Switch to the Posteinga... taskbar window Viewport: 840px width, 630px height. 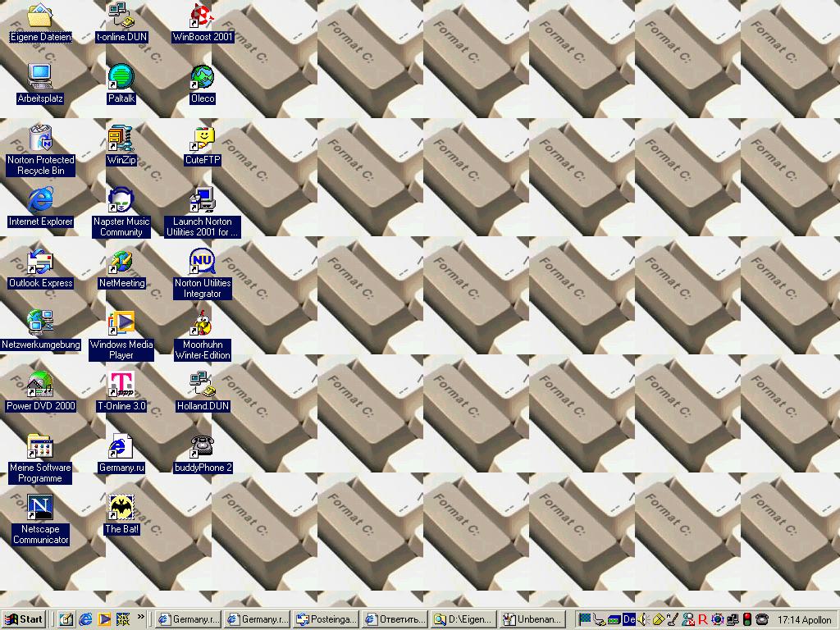[326, 619]
